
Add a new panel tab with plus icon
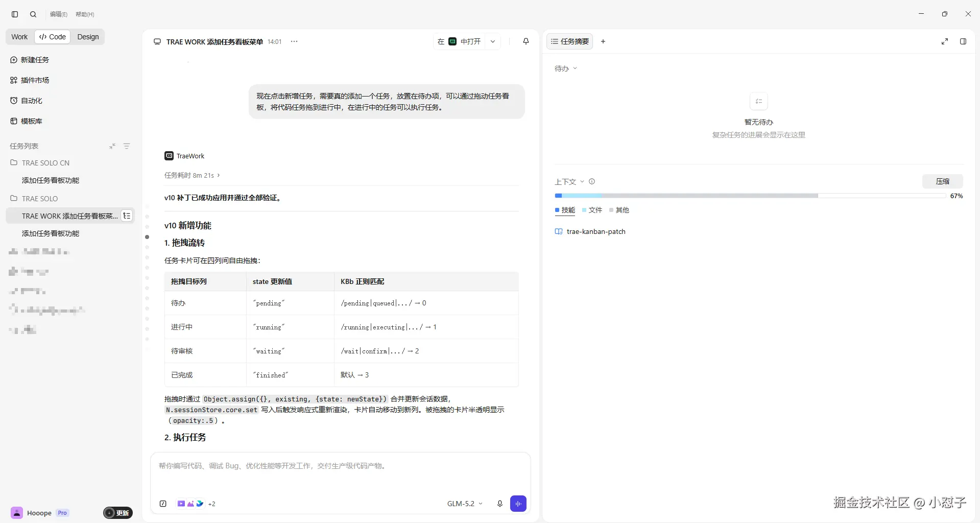click(x=603, y=41)
